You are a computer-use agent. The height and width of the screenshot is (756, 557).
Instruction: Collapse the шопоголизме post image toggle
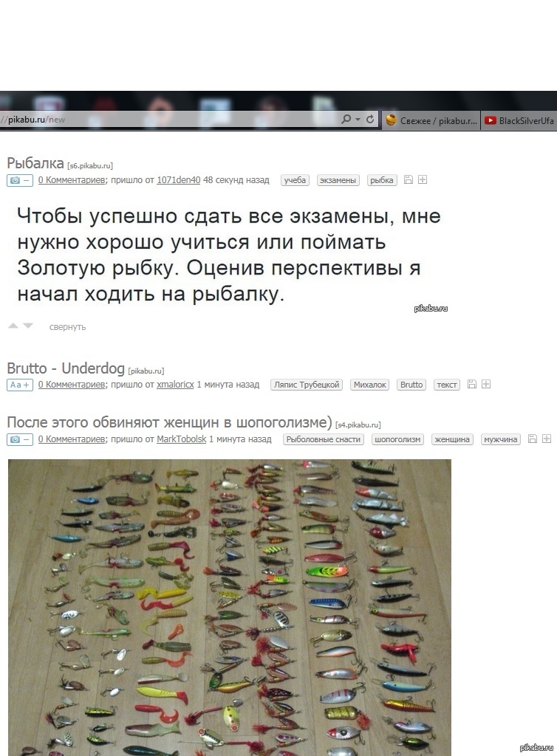pyautogui.click(x=20, y=439)
